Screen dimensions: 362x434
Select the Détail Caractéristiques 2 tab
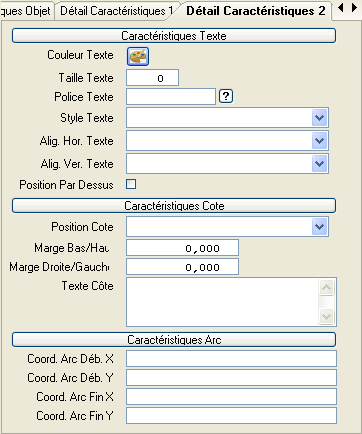pos(256,11)
